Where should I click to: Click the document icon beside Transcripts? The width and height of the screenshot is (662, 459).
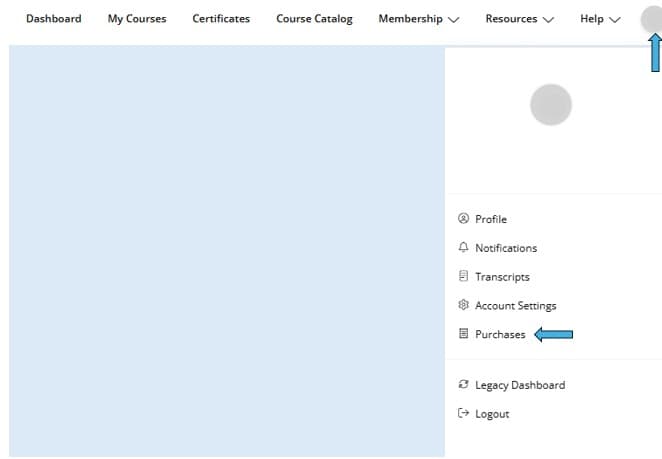click(462, 277)
